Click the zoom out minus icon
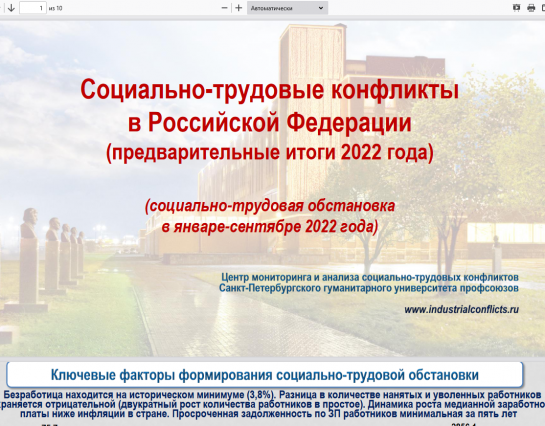Screen dimensions: 545x426 [x=225, y=8]
